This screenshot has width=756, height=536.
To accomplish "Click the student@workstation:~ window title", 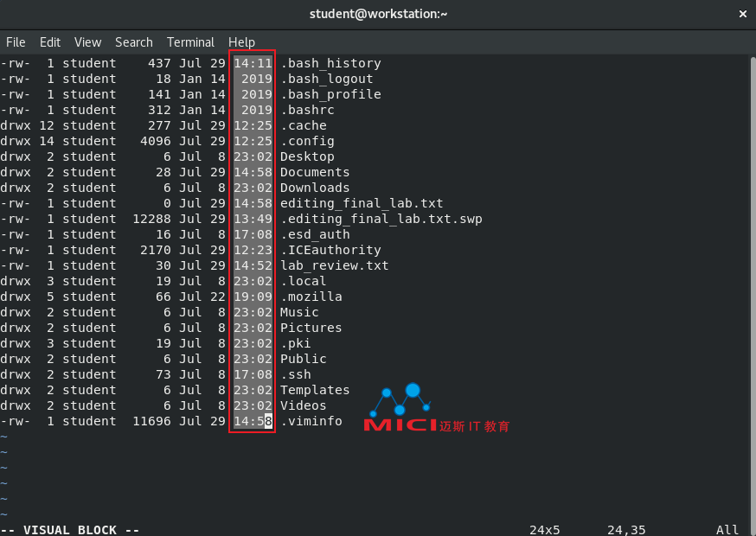I will (x=379, y=14).
